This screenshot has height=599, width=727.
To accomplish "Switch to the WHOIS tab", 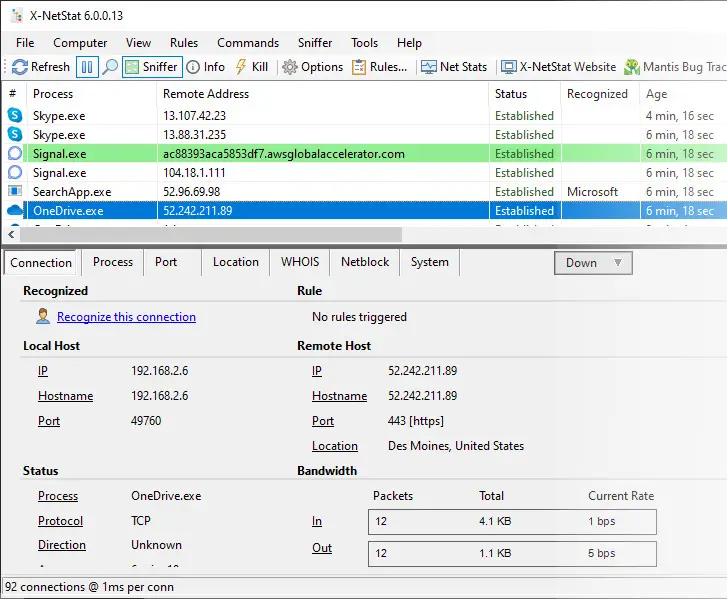I will 300,262.
